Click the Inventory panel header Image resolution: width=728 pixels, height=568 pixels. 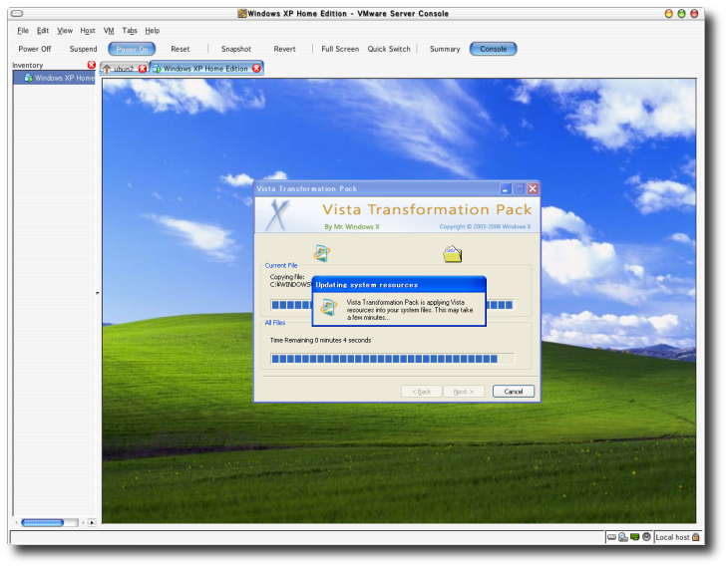[x=28, y=65]
